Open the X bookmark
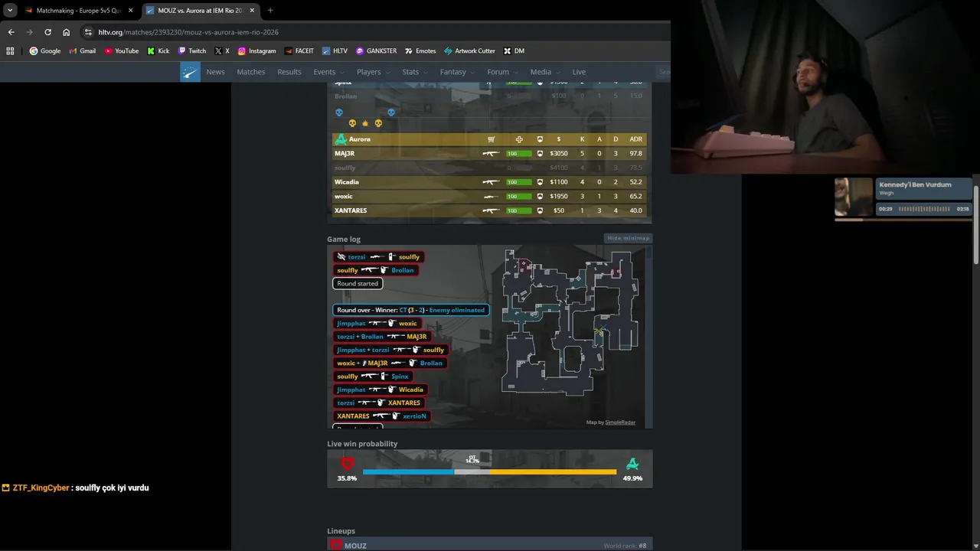The image size is (980, 551). click(222, 51)
